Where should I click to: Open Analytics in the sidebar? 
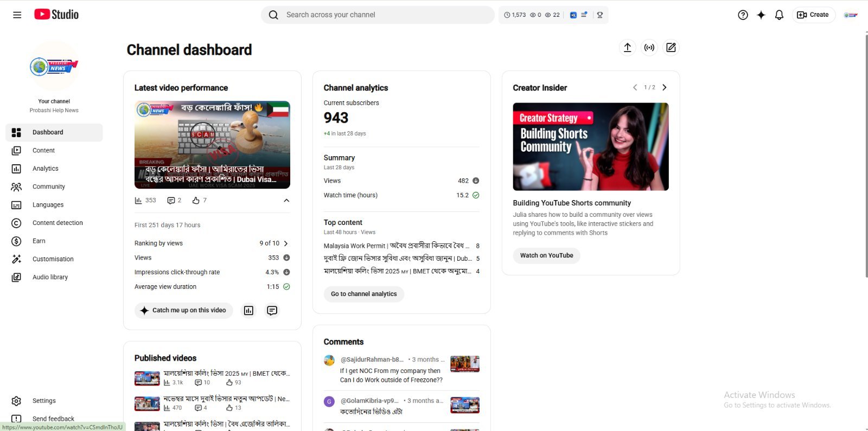[x=54, y=169]
